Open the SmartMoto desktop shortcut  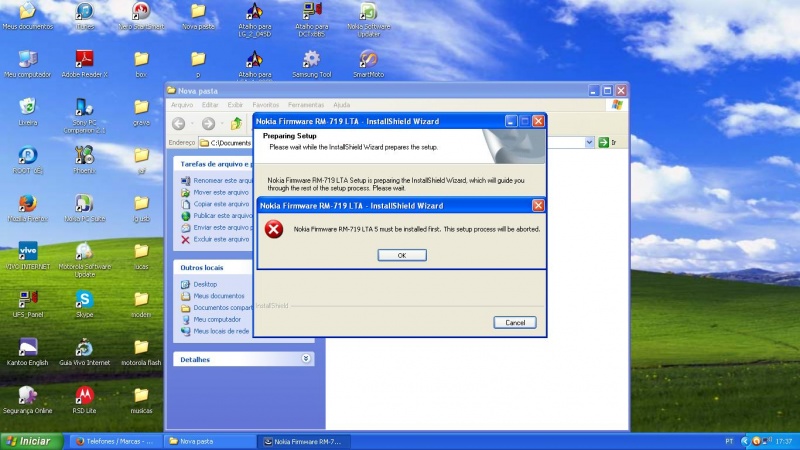[368, 64]
